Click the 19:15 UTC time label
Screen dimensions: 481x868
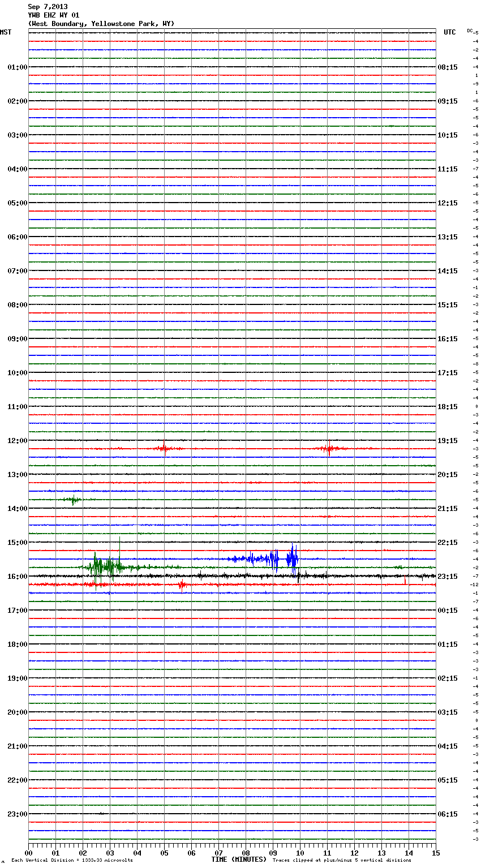[x=448, y=440]
